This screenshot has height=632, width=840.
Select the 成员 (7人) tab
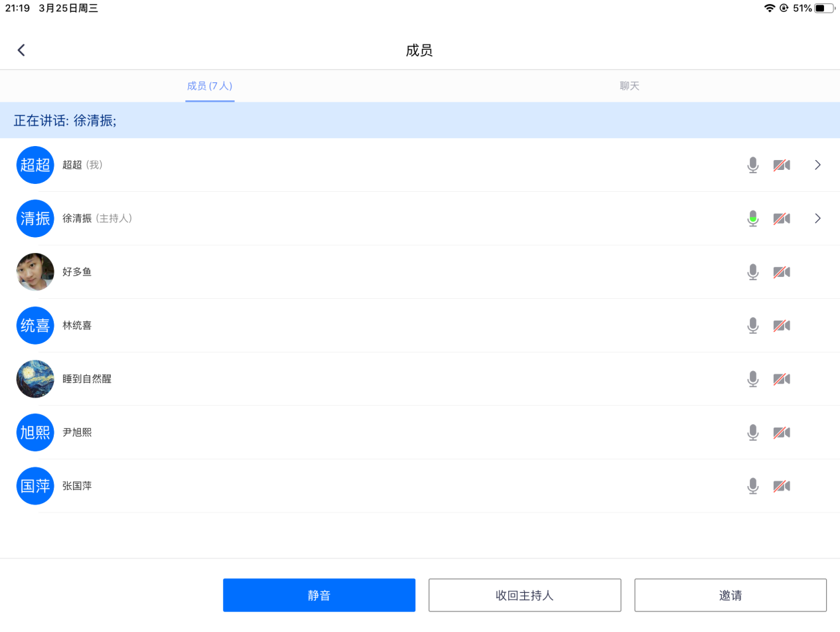(x=210, y=86)
